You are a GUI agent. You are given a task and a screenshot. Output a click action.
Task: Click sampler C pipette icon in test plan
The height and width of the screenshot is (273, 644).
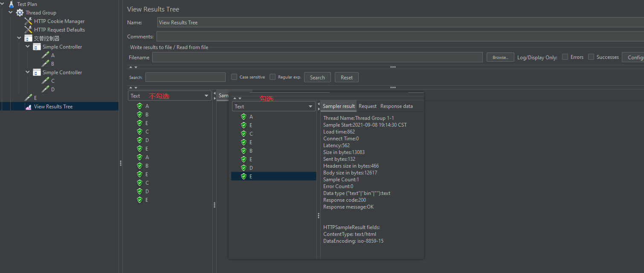point(45,81)
